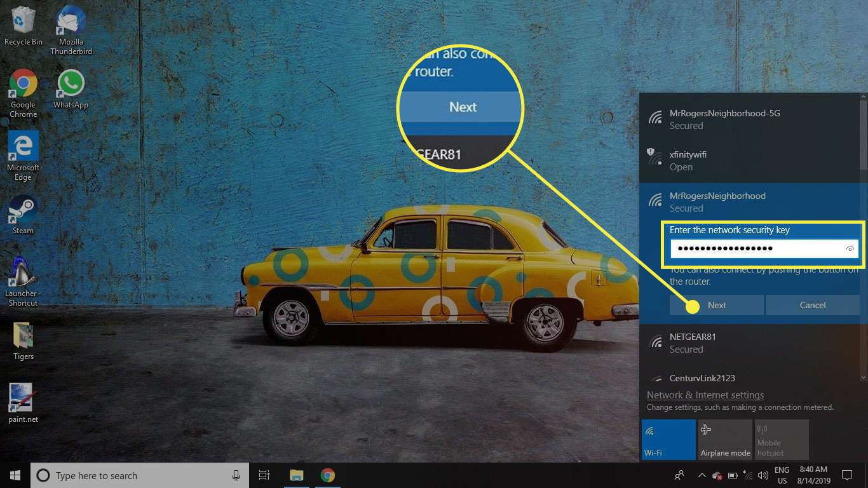Open Network & Internet settings link
The height and width of the screenshot is (488, 868).
(x=705, y=395)
